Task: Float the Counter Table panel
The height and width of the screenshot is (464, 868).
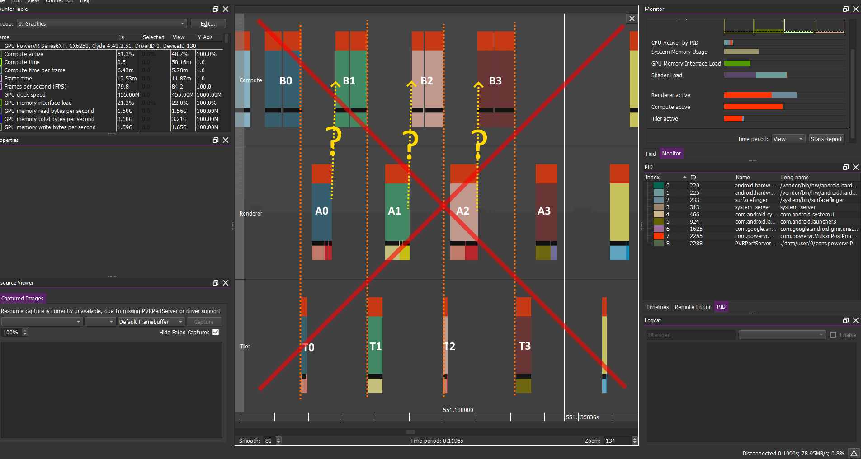Action: [x=216, y=9]
